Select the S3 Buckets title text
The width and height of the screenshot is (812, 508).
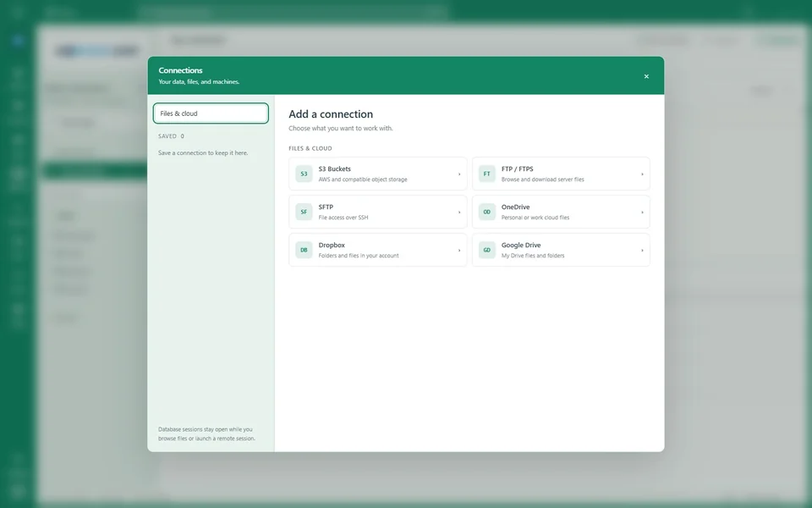pos(335,169)
